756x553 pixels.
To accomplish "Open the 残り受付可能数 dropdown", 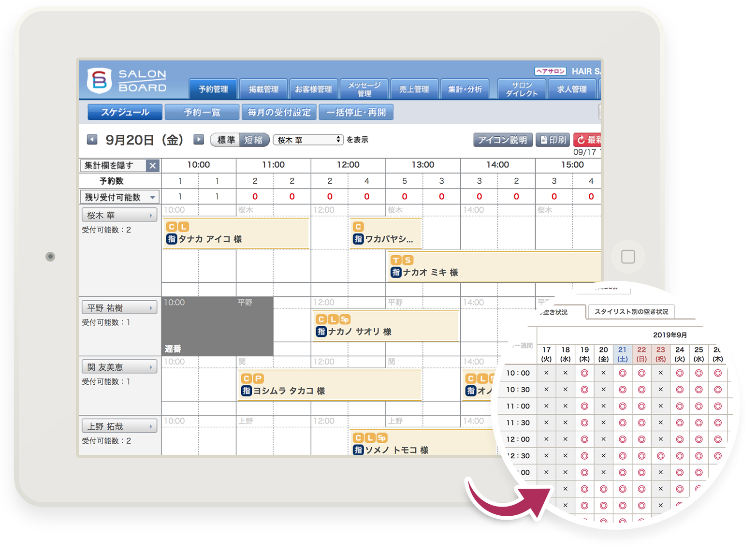I will pyautogui.click(x=120, y=197).
